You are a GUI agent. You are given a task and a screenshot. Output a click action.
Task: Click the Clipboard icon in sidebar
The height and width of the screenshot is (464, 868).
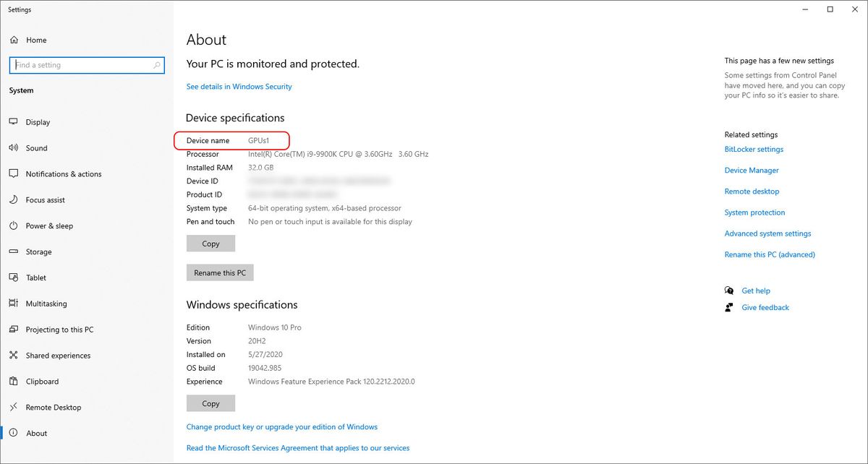[13, 382]
